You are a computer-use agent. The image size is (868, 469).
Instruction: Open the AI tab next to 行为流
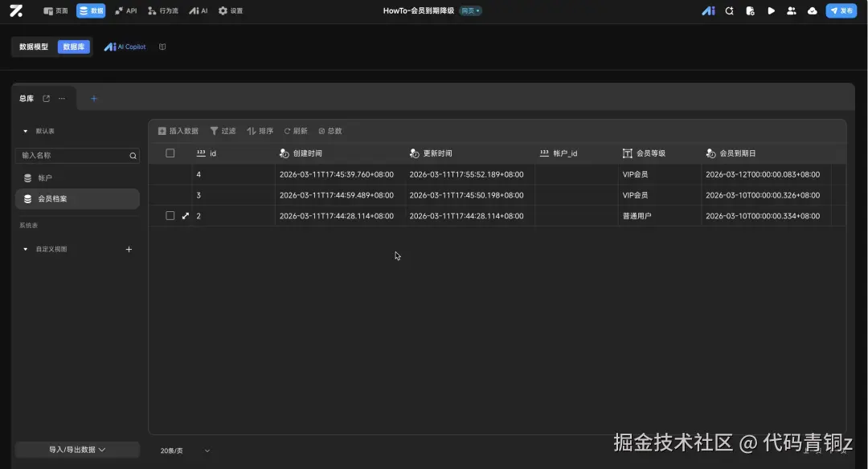[x=199, y=10]
